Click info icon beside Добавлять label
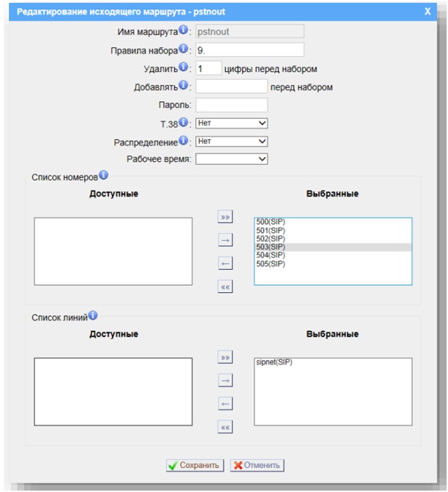 183,86
